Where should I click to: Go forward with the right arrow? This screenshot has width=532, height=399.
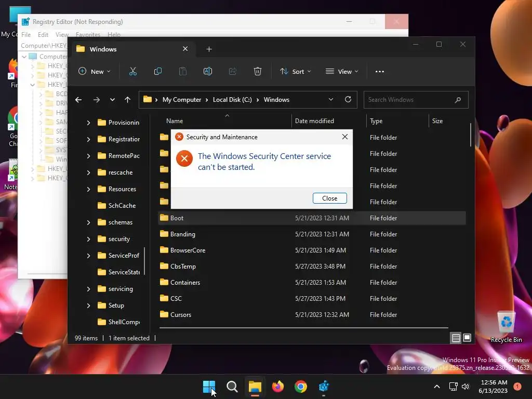[x=96, y=100]
